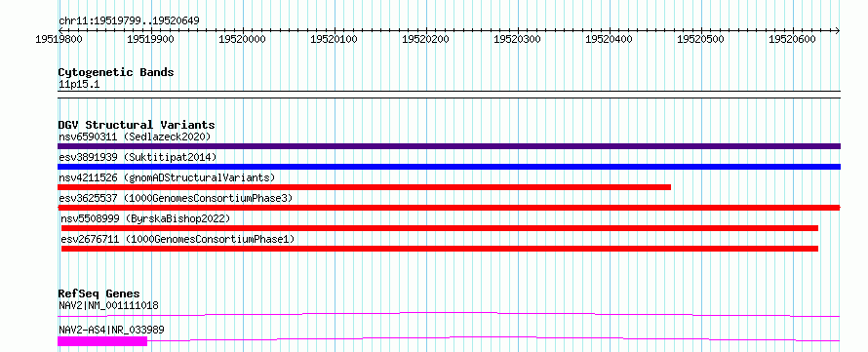Open esv2676711 (1000GenomesConsortiumPhase1) label
The width and height of the screenshot is (868, 352).
click(x=178, y=239)
